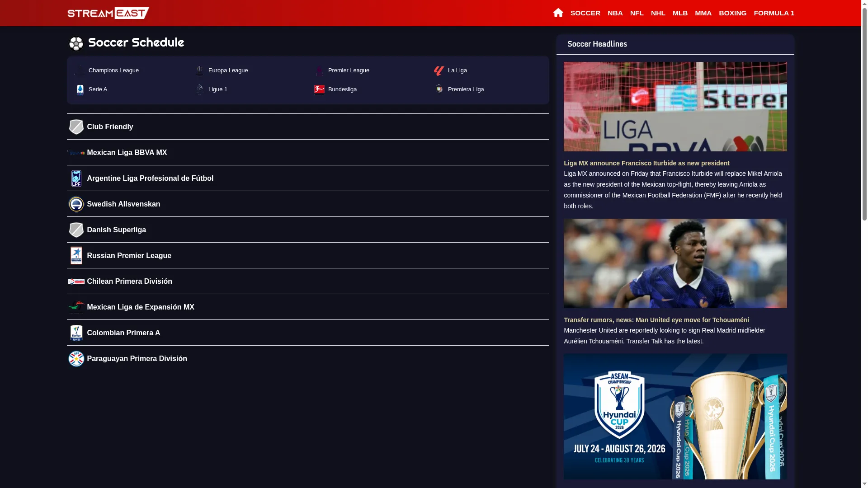Click the Soccer Schedule title text
The height and width of the screenshot is (488, 868).
pos(136,42)
